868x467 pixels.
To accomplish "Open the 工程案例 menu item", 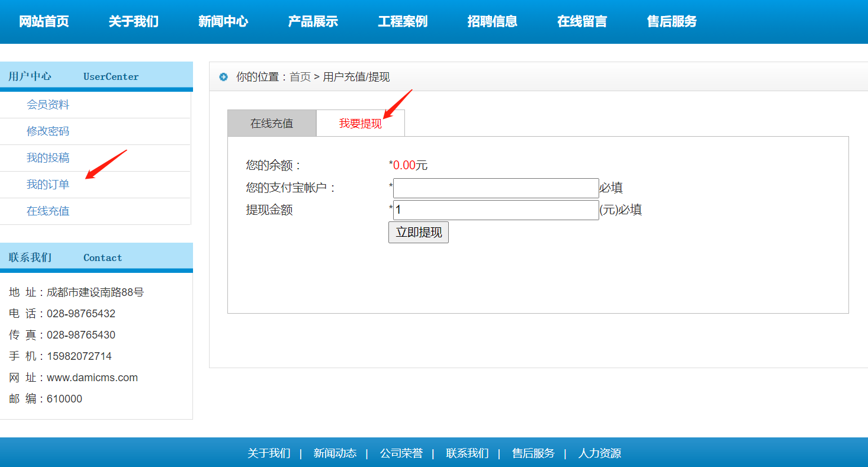I will tap(403, 21).
